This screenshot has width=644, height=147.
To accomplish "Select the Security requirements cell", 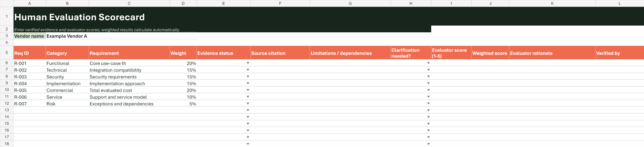I will point(129,76).
